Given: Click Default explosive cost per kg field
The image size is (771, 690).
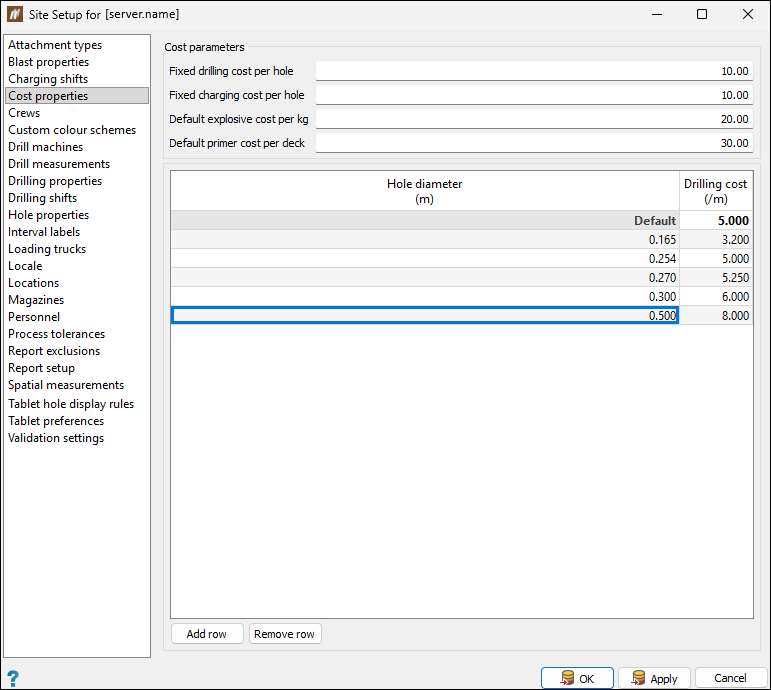Looking at the screenshot, I should pos(534,119).
